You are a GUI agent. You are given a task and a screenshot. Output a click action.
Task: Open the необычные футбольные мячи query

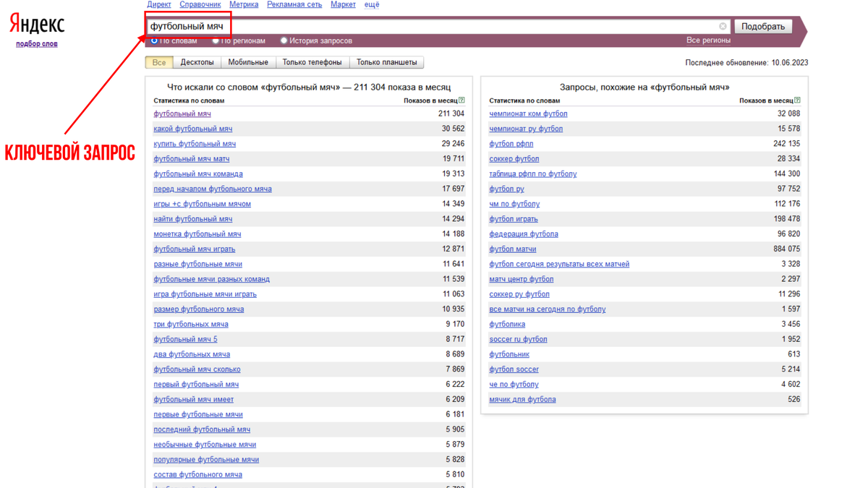[205, 445]
